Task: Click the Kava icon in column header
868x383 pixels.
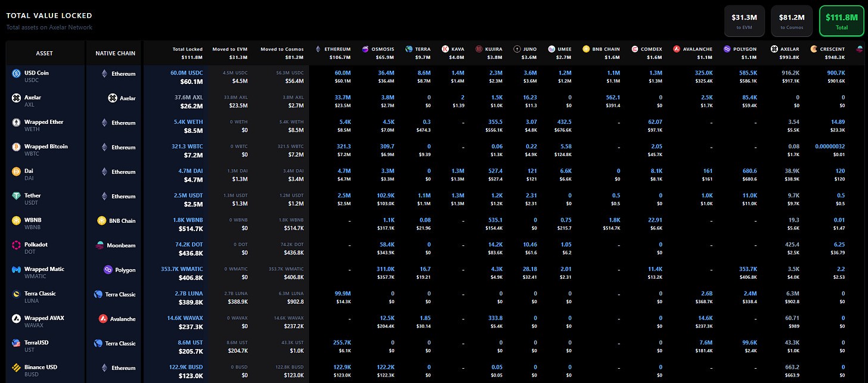Action: pyautogui.click(x=445, y=49)
